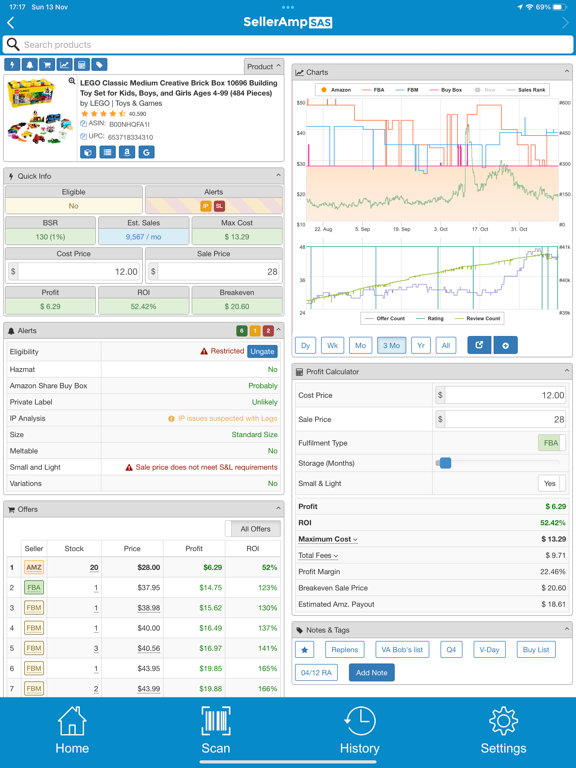The image size is (576, 768).
Task: Toggle the All Offers filter switch
Action: pyautogui.click(x=253, y=529)
